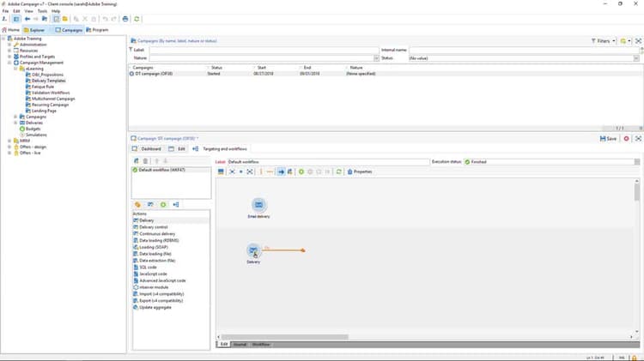Select Delivery control in Actions list
644x361 pixels.
[x=153, y=227]
